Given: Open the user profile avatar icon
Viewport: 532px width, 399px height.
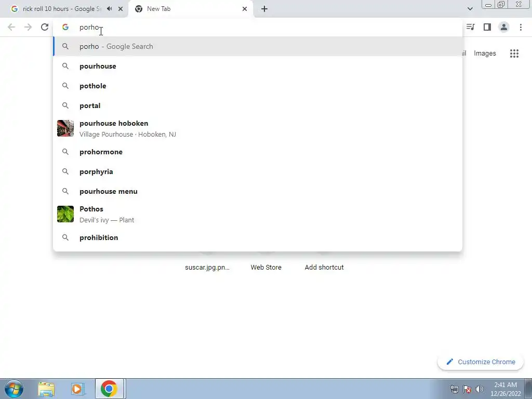Looking at the screenshot, I should pyautogui.click(x=504, y=27).
